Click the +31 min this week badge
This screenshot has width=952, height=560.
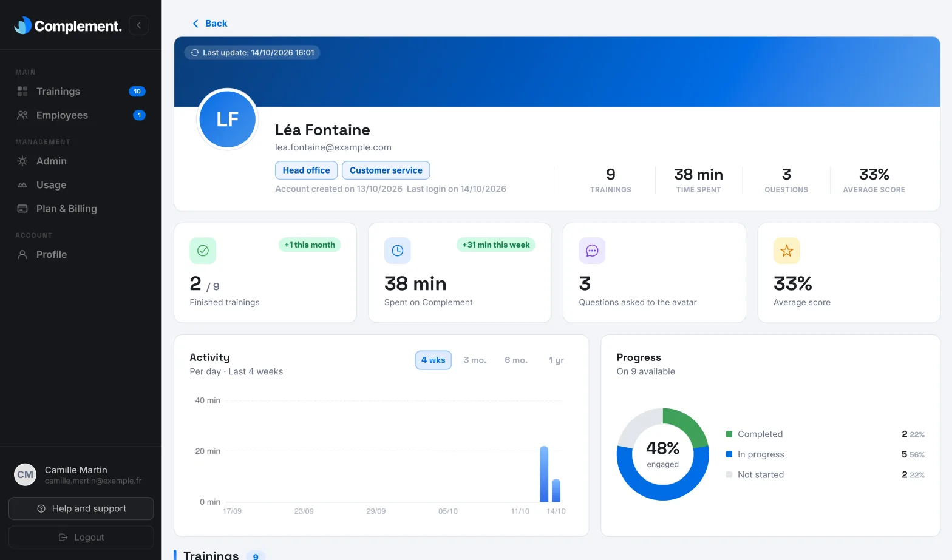(x=496, y=245)
